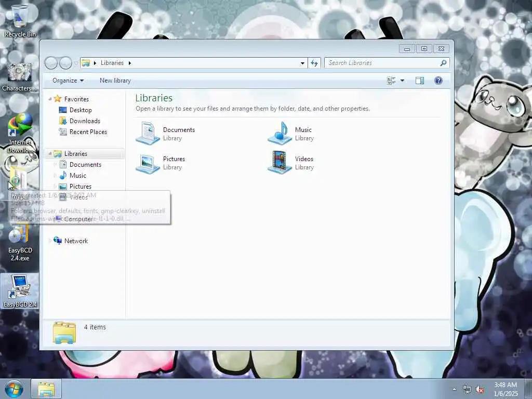
Task: Select Recent Places in Favorites
Action: (88, 131)
